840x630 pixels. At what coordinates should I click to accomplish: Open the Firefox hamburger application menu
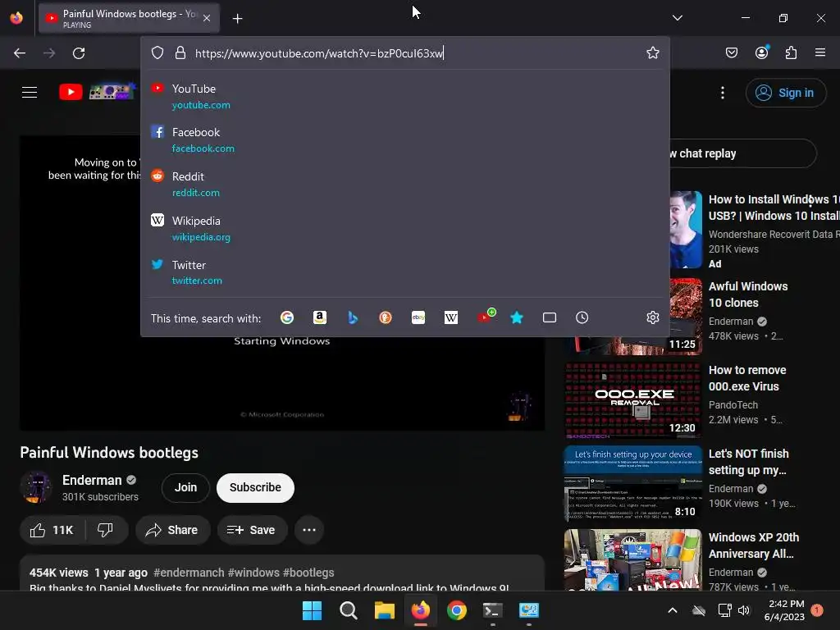[820, 52]
